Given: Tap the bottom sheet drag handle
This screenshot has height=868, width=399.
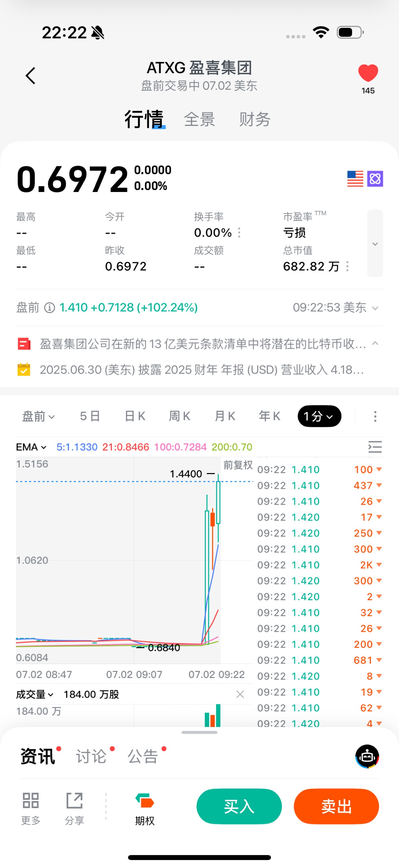Looking at the screenshot, I should (199, 732).
